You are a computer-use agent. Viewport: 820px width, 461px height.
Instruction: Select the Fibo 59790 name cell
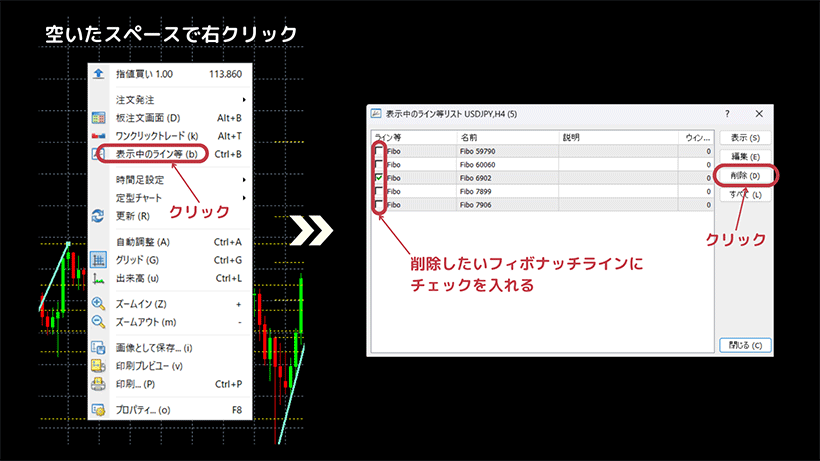tap(508, 151)
